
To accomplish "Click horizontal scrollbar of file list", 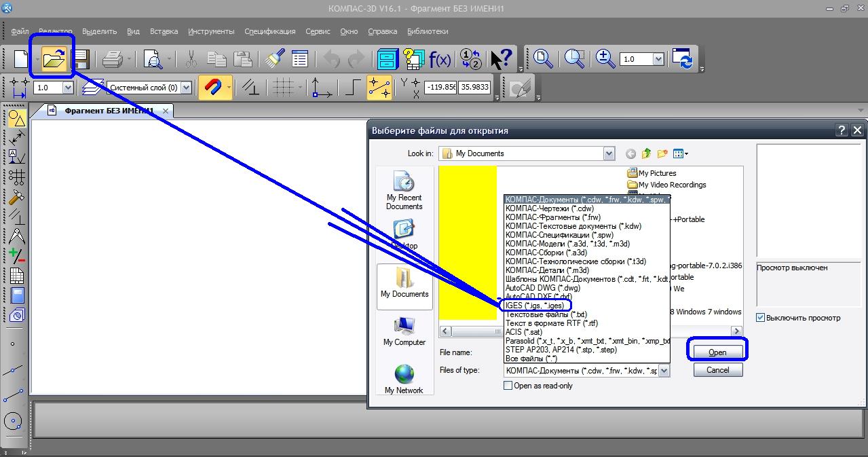I will click(590, 331).
